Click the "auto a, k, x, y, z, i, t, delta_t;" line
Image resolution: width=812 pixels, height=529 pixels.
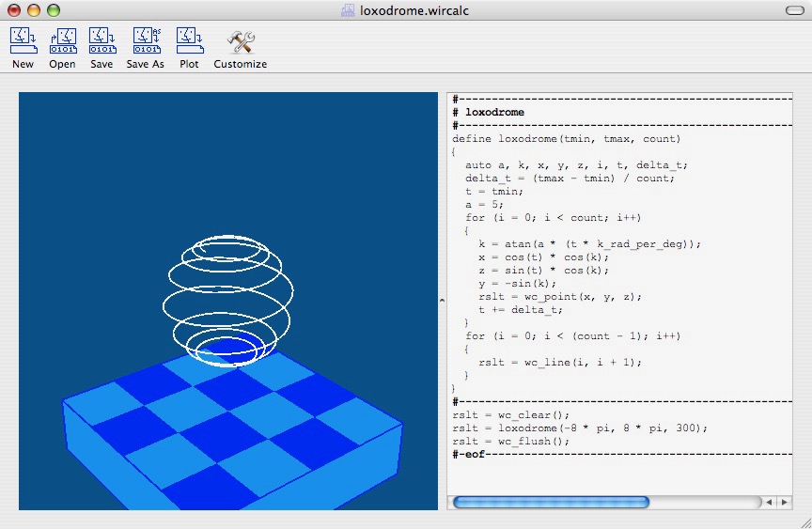(576, 165)
